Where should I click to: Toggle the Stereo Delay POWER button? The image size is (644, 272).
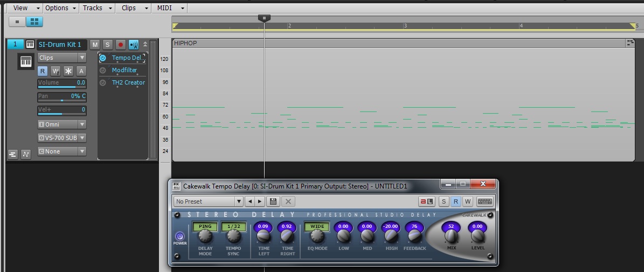pos(179,236)
